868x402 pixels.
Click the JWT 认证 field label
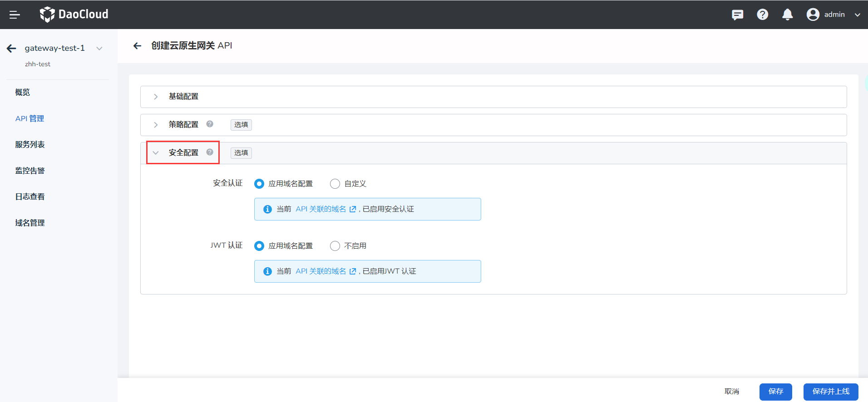click(227, 245)
